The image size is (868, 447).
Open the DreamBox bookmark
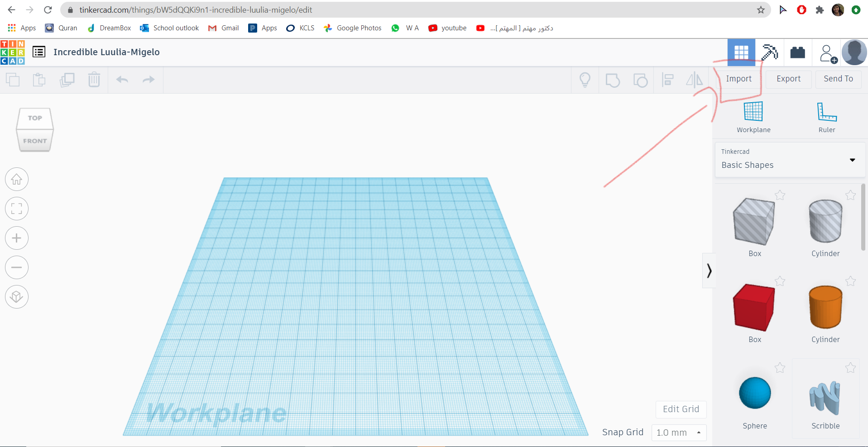(109, 28)
